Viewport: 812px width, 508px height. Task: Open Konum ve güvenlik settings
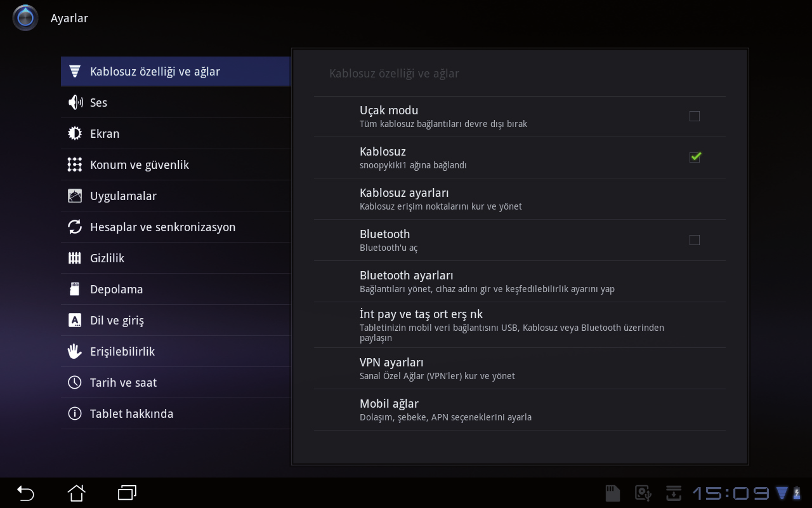tap(175, 164)
